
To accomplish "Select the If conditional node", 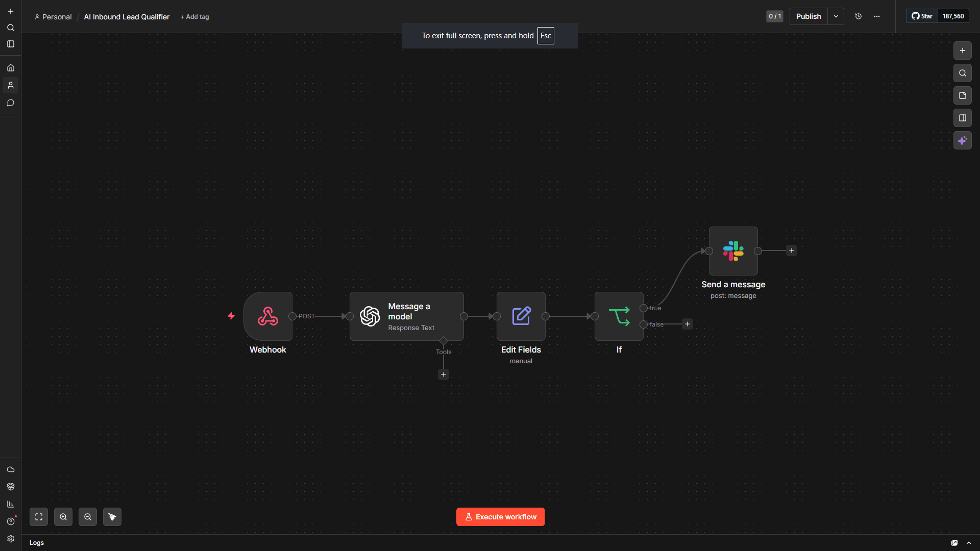I will (619, 316).
